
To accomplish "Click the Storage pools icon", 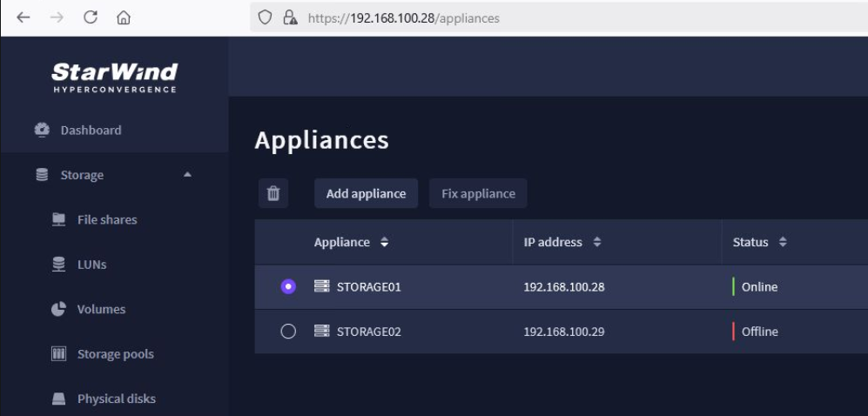I will point(58,354).
